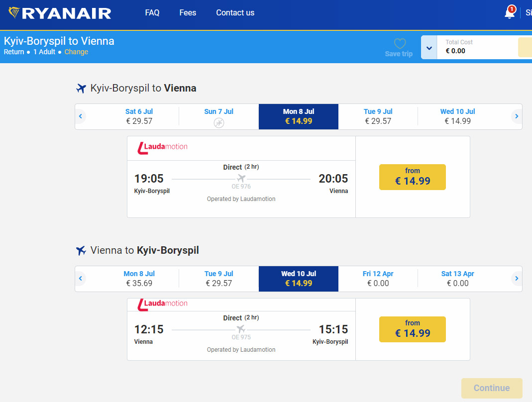Open the FAQ menu item
The width and height of the screenshot is (532, 402).
(152, 13)
